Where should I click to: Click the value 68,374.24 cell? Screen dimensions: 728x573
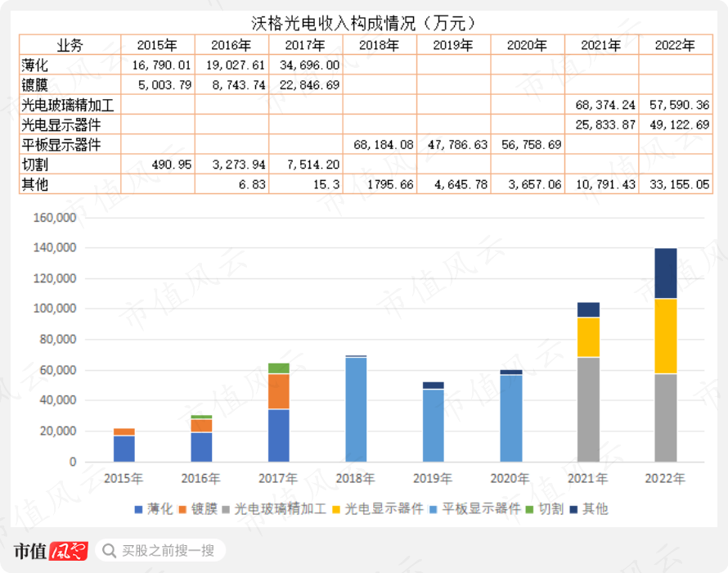coord(602,105)
